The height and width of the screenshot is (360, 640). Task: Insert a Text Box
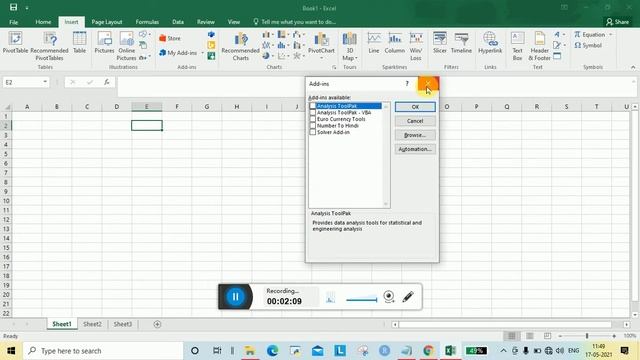[x=517, y=46]
